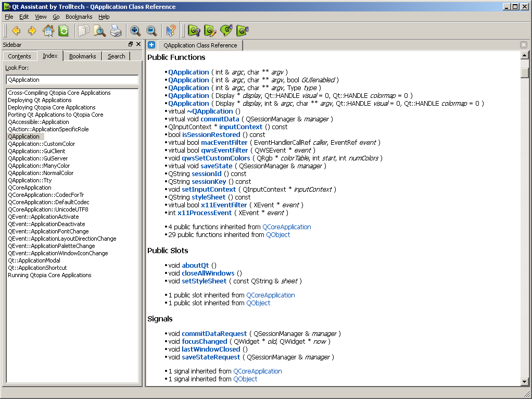Click the Print icon

pos(116,31)
